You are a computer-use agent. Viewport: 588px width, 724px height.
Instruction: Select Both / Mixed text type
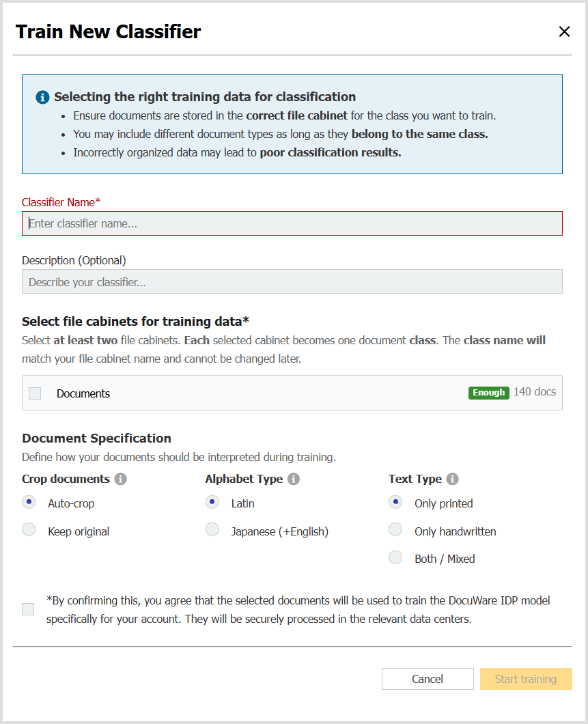click(x=395, y=558)
